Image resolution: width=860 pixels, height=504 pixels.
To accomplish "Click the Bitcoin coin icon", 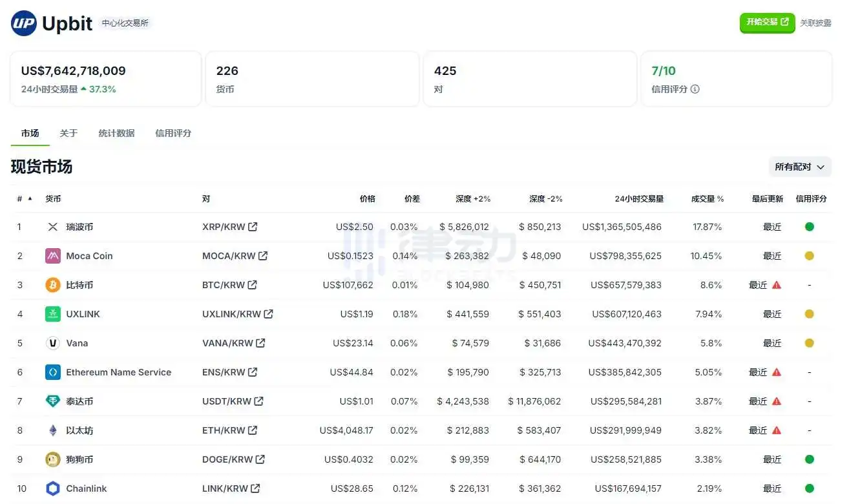I will point(52,285).
